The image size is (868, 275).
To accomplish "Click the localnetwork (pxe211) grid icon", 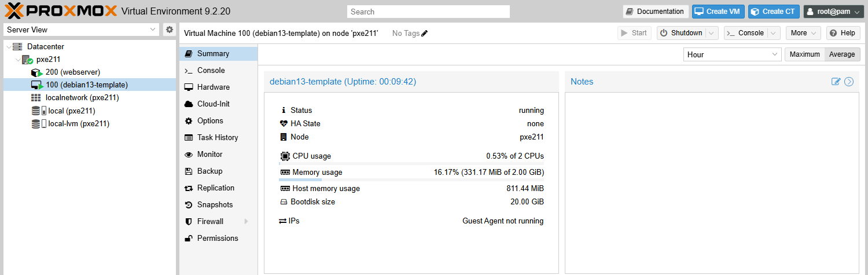I will point(36,98).
